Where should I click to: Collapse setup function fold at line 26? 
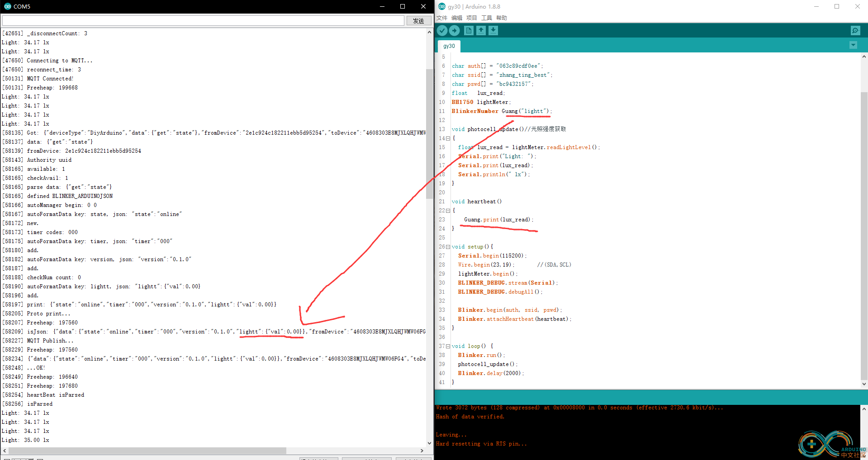click(x=448, y=247)
